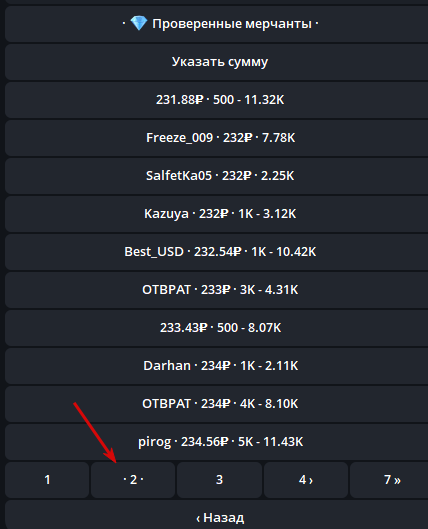This screenshot has height=529, width=428.
Task: Click the Указать сумму button
Action: 217,62
